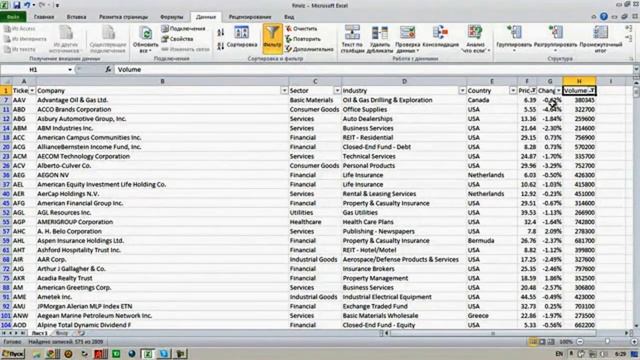This screenshot has height=360, width=640.
Task: Sort descending Z to A icon
Action: [220, 46]
